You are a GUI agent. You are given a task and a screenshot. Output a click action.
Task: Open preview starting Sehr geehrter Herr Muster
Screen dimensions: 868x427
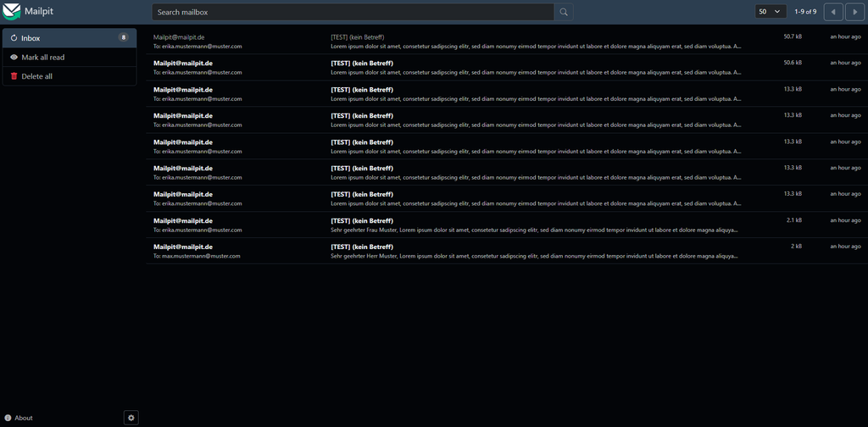[534, 256]
